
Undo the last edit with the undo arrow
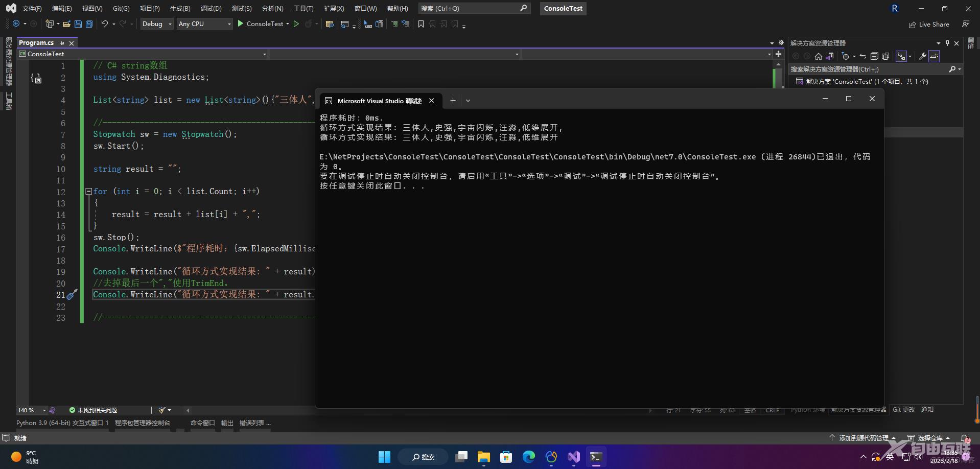pyautogui.click(x=105, y=24)
